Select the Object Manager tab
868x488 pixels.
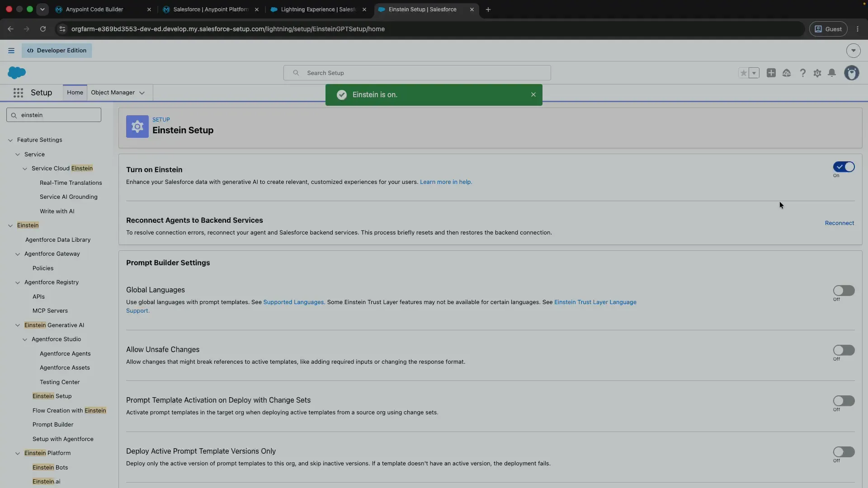(113, 93)
